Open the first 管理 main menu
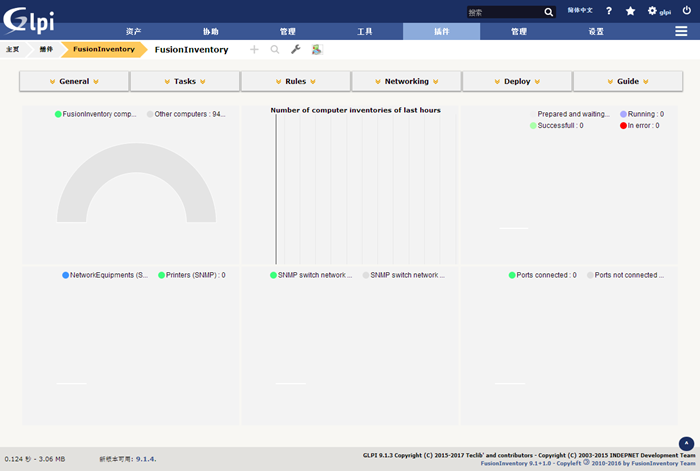The height and width of the screenshot is (471, 700). (288, 31)
